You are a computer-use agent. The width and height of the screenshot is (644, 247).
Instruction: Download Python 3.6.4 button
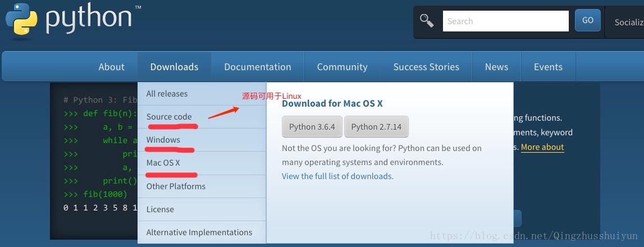coord(312,127)
